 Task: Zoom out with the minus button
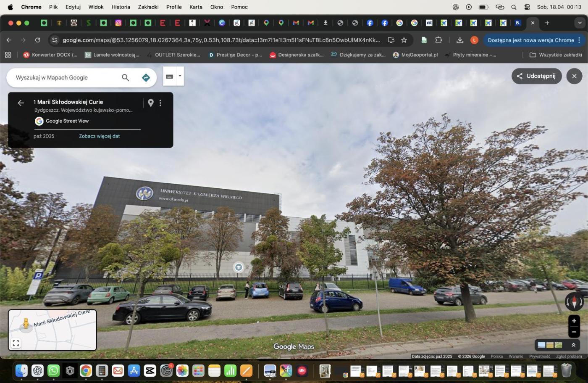(x=574, y=332)
